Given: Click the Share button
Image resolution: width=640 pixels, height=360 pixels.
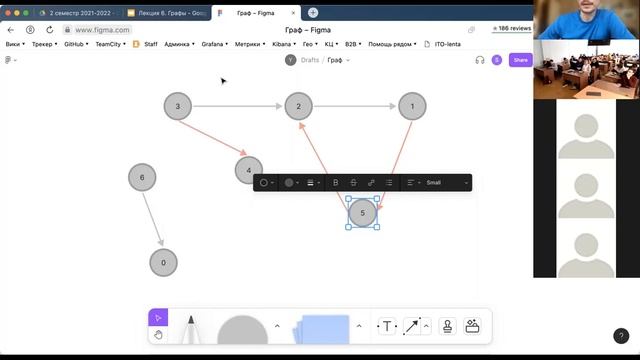Looking at the screenshot, I should coord(520,60).
